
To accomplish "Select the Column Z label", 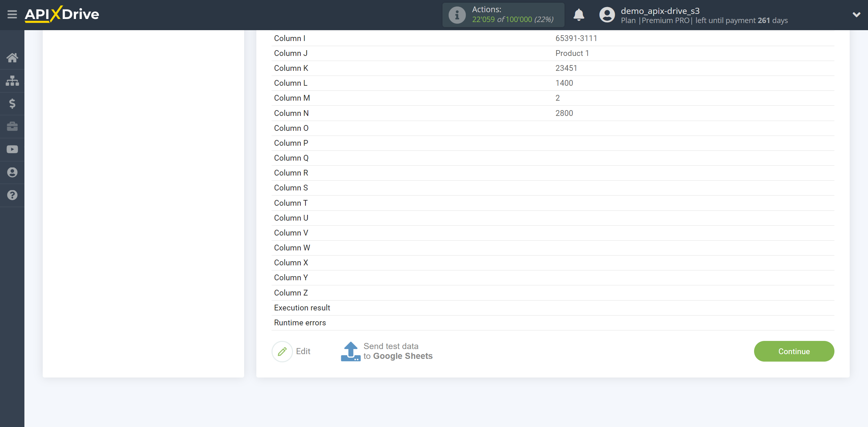I will click(291, 293).
